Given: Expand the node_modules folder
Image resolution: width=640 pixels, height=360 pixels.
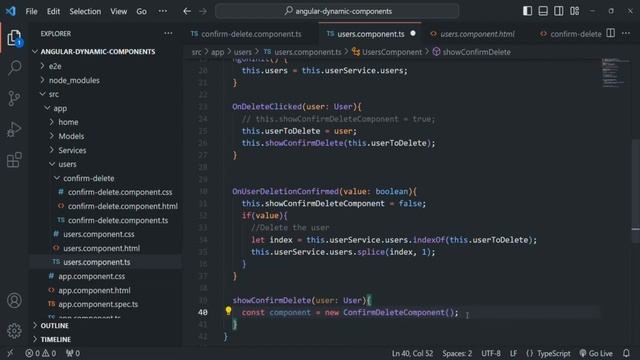Looking at the screenshot, I should (74, 80).
